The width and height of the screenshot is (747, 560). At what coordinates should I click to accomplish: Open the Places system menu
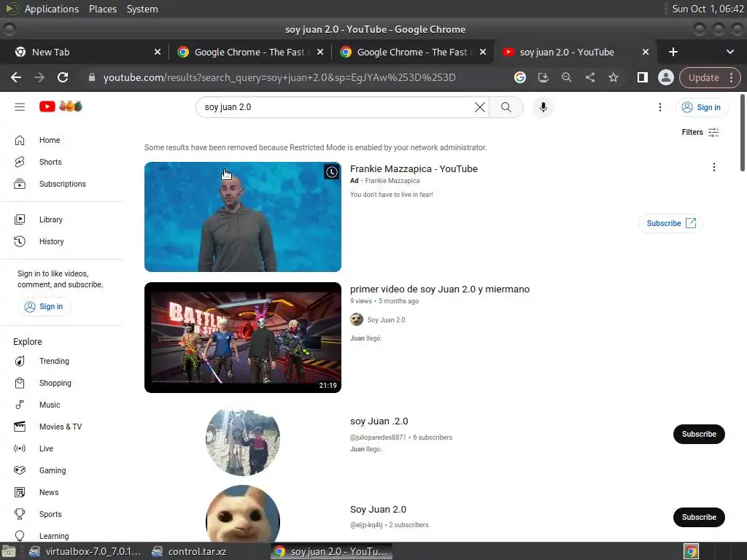click(x=103, y=9)
